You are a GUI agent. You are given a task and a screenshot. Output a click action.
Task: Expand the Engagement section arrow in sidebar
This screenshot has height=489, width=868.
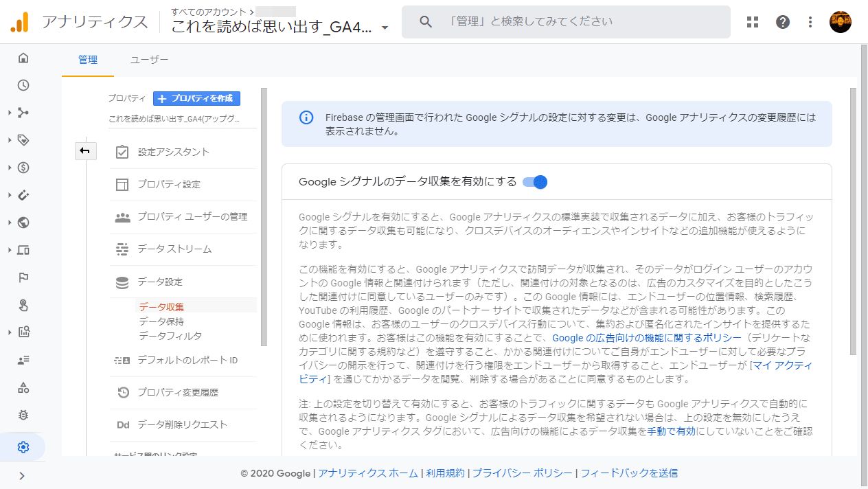10,140
